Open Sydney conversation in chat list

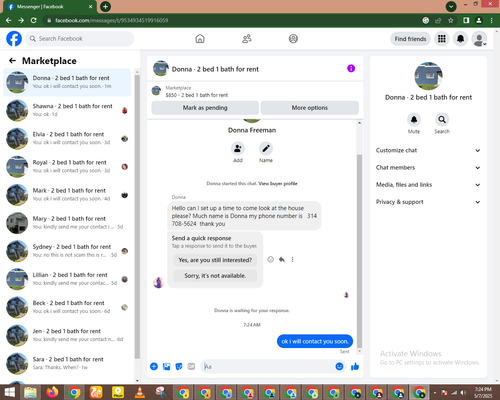coord(67,251)
